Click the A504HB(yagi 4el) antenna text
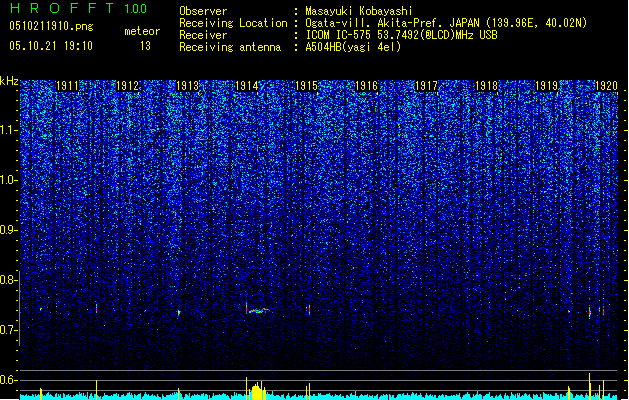This screenshot has width=629, height=400. coord(353,47)
